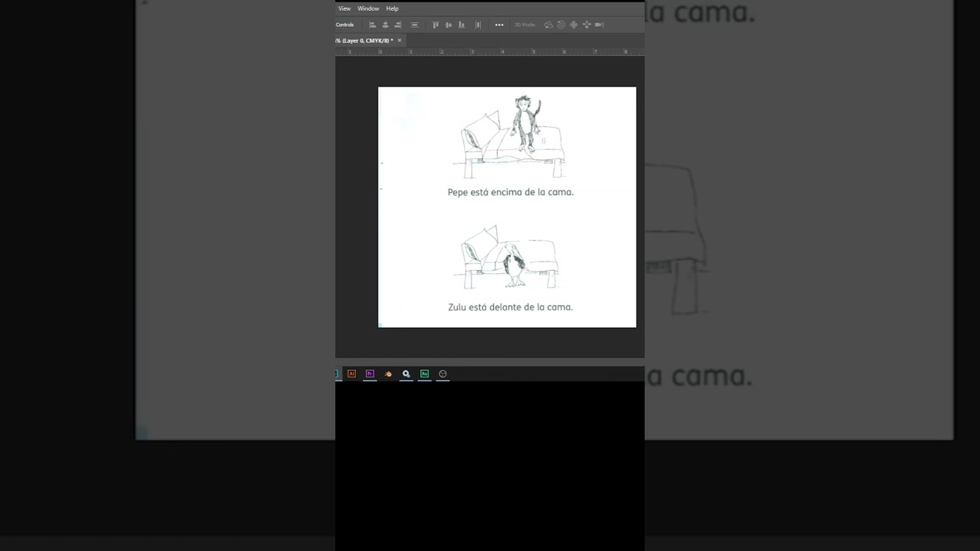Click the align vertical centers icon

pyautogui.click(x=449, y=24)
